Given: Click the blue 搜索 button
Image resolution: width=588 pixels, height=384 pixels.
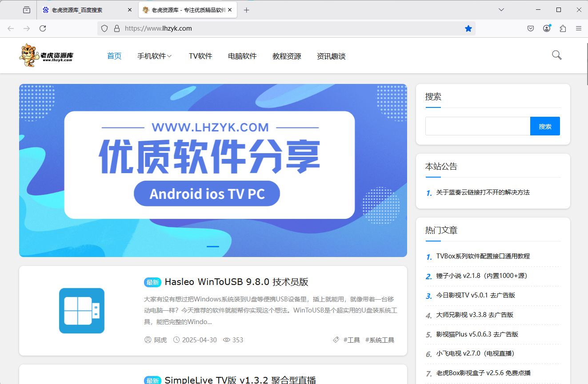Looking at the screenshot, I should [x=545, y=126].
